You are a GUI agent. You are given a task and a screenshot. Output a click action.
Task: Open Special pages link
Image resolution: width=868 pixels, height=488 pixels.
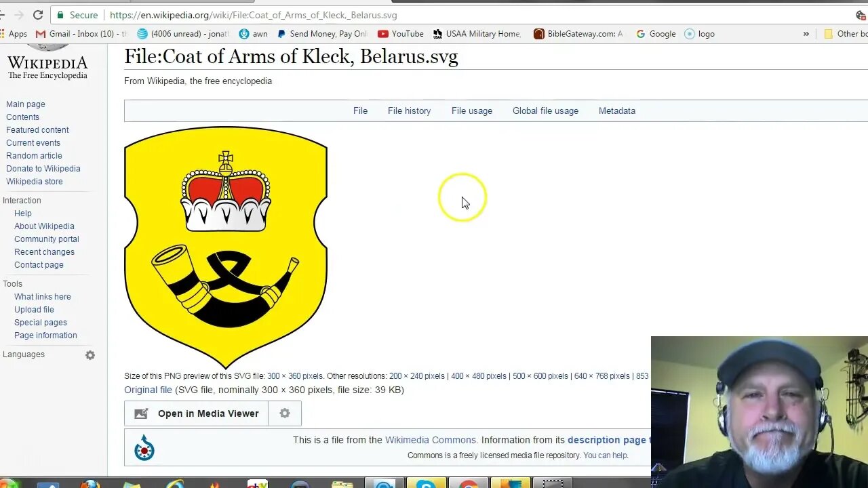(41, 323)
